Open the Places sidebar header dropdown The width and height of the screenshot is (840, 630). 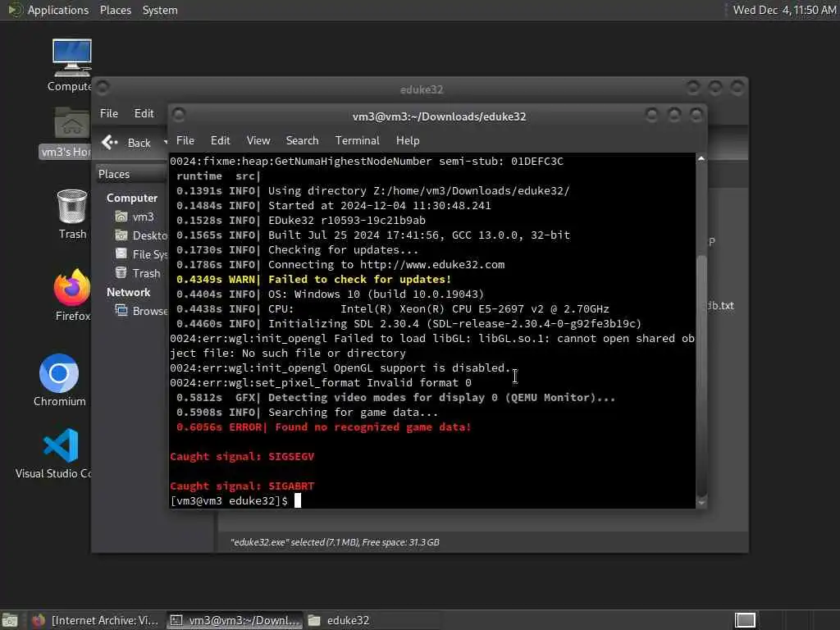(131, 174)
